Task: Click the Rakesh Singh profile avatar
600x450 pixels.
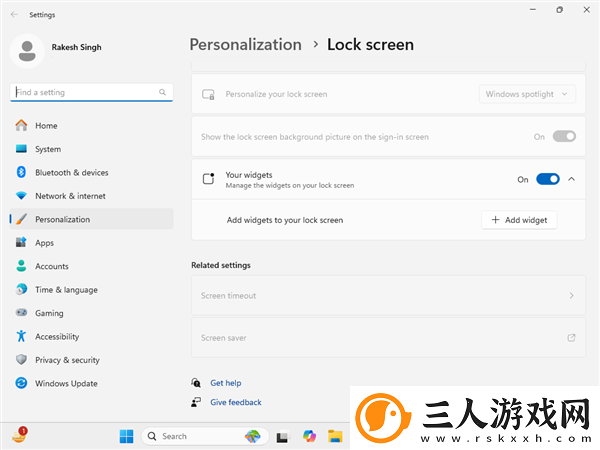Action: coord(27,51)
